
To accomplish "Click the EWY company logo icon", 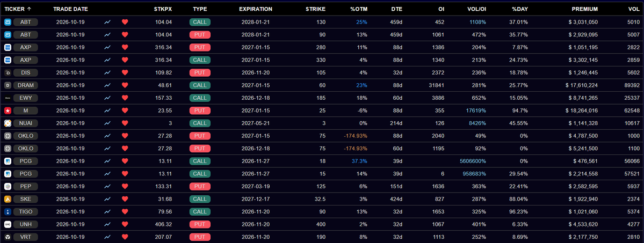I will pos(8,98).
